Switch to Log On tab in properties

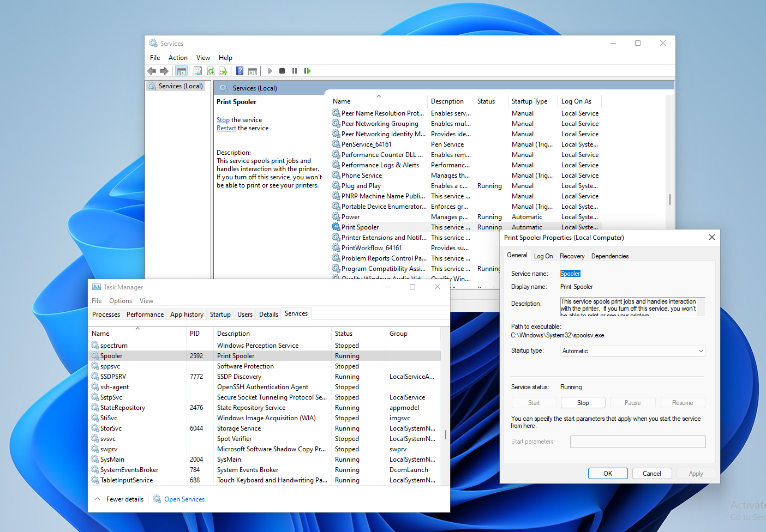[543, 256]
